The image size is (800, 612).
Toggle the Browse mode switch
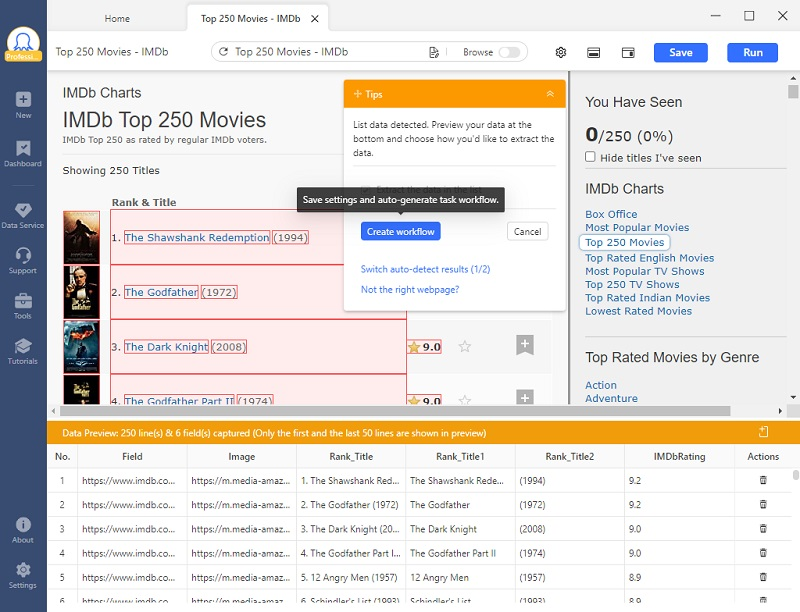point(509,52)
